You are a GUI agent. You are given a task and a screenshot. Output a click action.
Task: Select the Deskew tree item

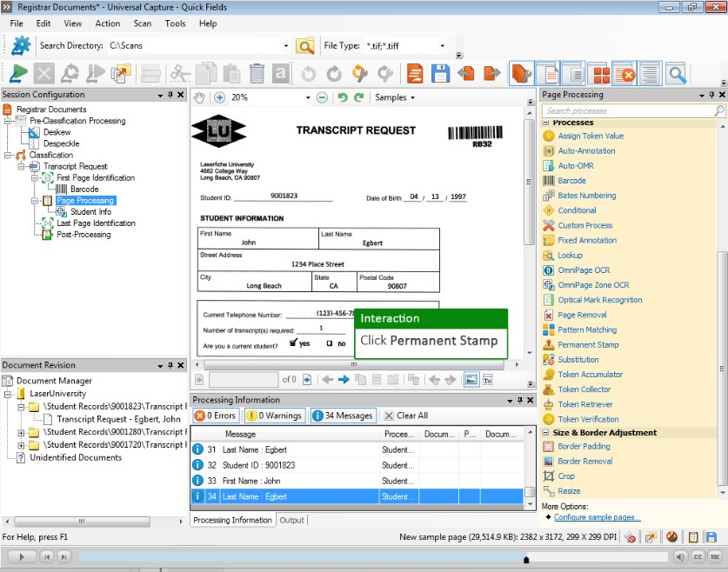tap(57, 132)
